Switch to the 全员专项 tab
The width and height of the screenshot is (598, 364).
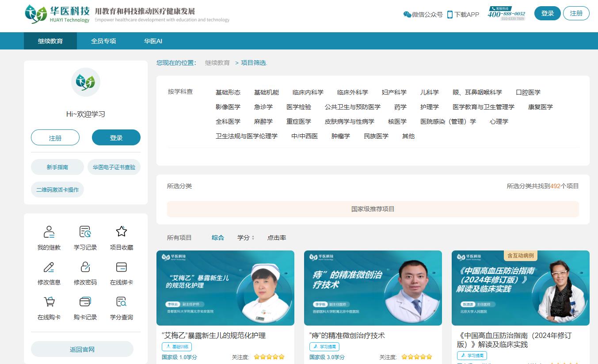(103, 41)
